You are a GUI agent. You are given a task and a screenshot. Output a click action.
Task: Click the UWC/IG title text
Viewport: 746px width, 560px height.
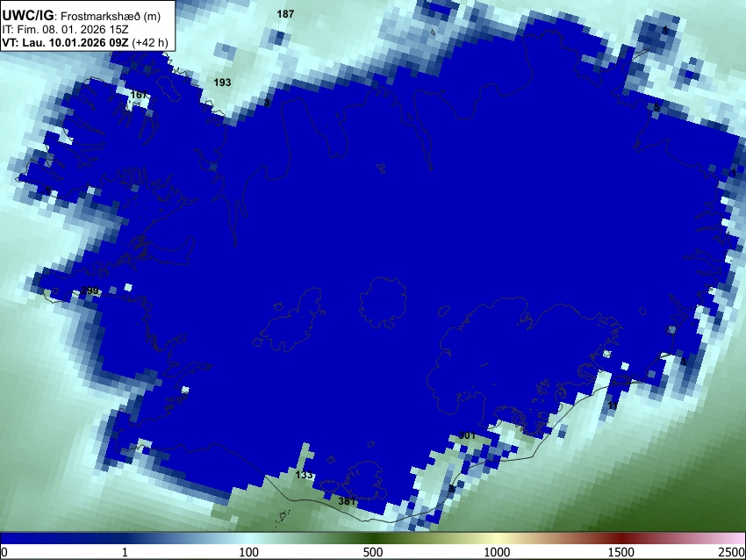click(x=27, y=15)
